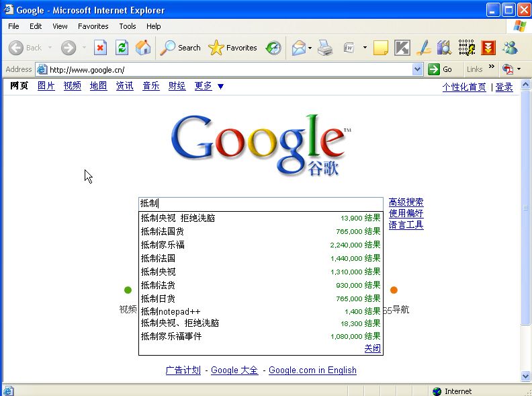This screenshot has height=396, width=532.
Task: Open Favorites star icon in toolbar
Action: click(x=216, y=48)
